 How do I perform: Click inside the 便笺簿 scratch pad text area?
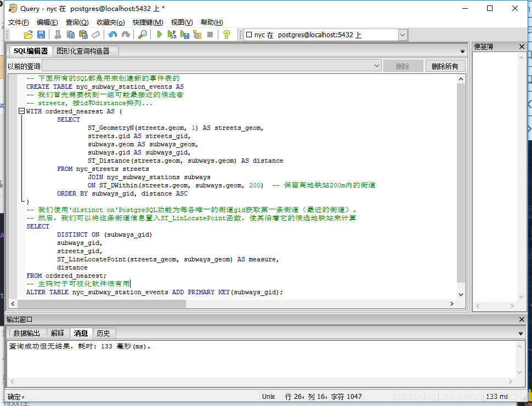(x=494, y=176)
